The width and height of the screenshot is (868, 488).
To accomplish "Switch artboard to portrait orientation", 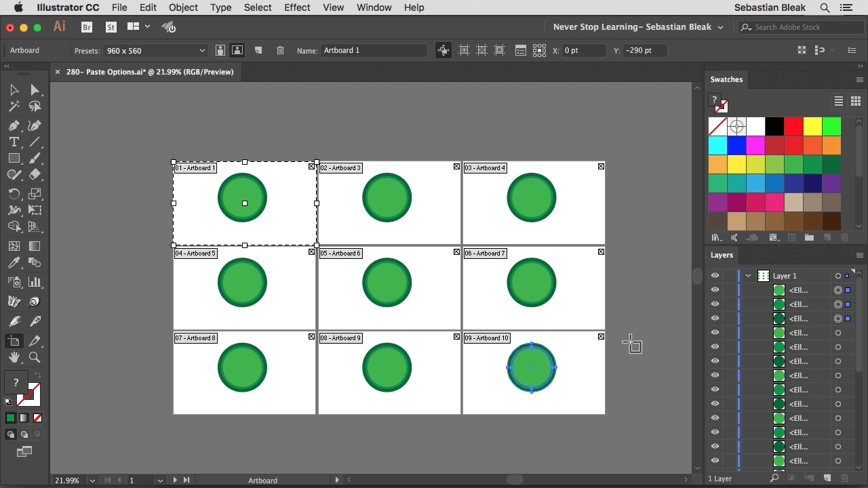I will [220, 50].
